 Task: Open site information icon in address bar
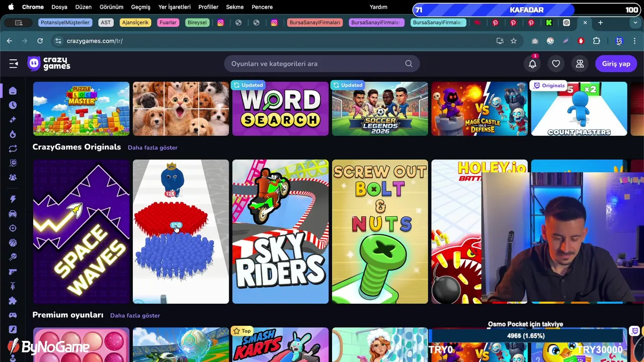tap(58, 41)
